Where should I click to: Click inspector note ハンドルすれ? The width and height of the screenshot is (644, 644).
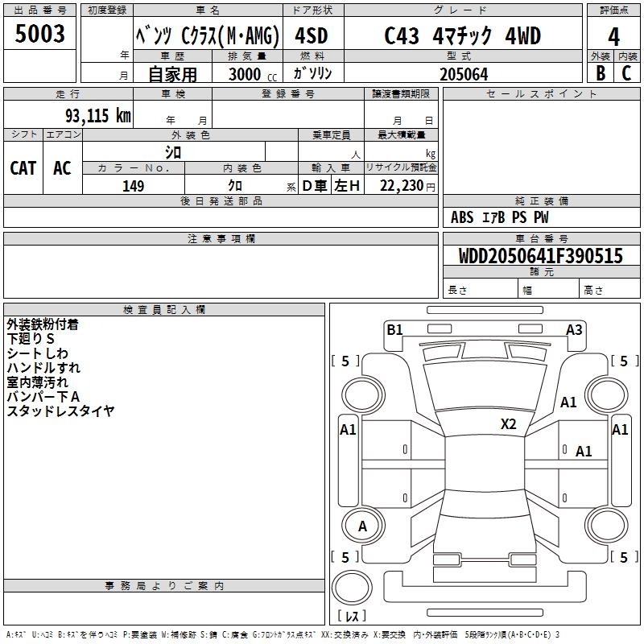coord(43,368)
